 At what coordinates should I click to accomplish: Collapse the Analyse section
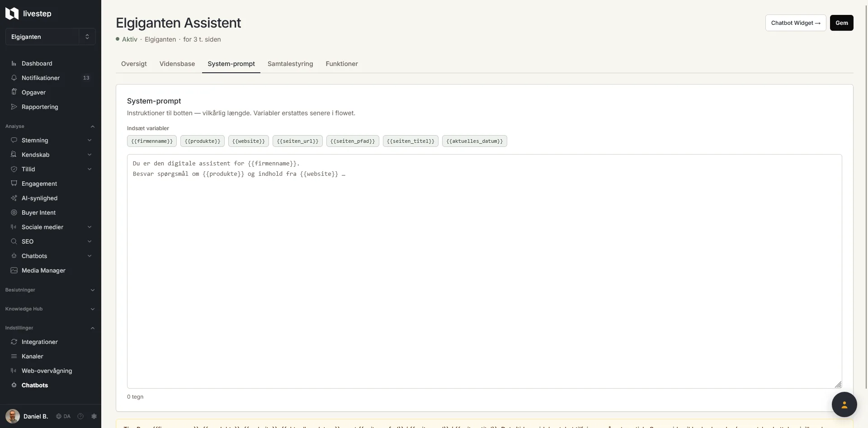tap(51, 126)
